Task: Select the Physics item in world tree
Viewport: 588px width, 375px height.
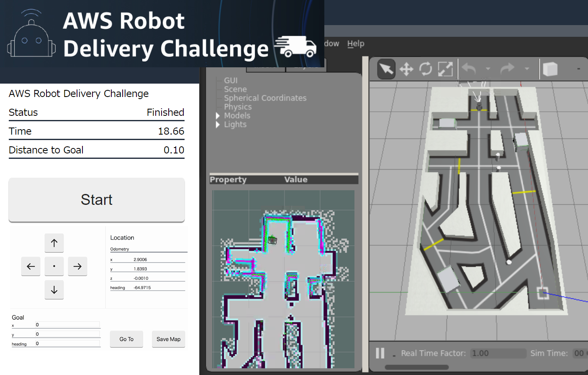Action: (x=238, y=107)
